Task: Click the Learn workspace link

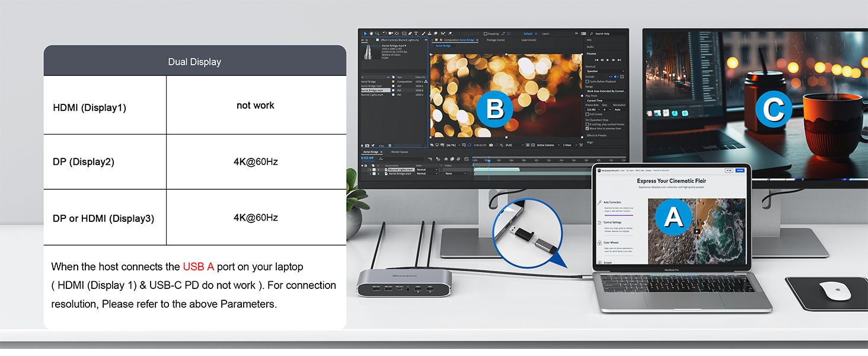Action: (545, 34)
